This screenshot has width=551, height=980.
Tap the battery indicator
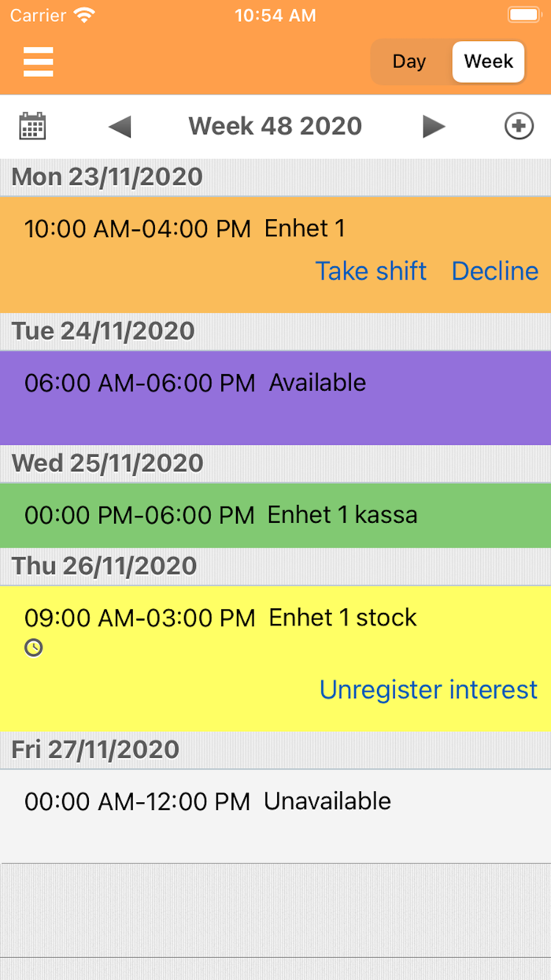[x=523, y=14]
